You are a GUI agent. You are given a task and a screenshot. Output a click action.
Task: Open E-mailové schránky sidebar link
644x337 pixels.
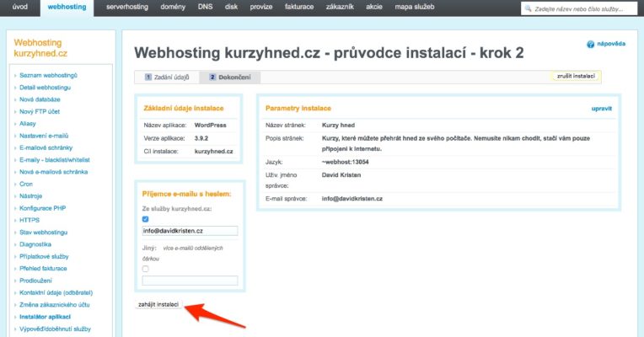46,147
